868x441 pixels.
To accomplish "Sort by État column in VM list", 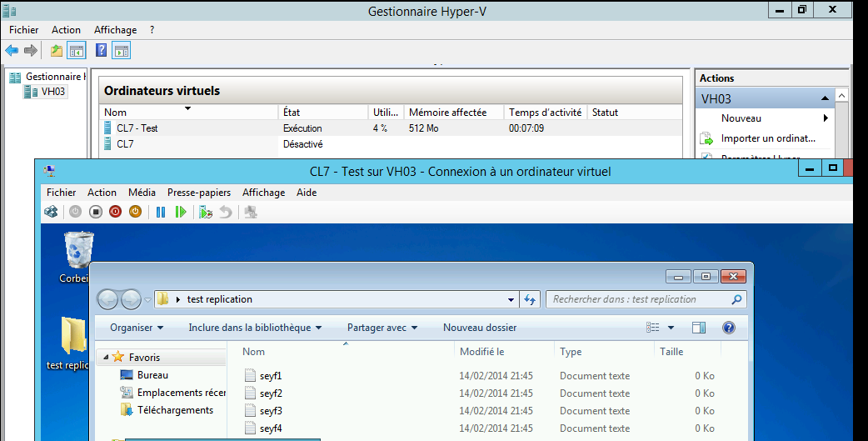I will point(322,112).
